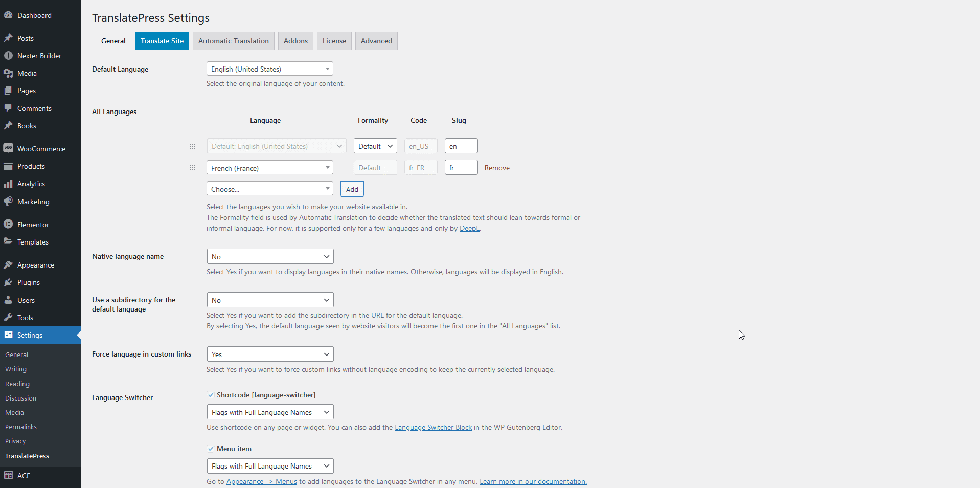
Task: Open the Default Language dropdown
Action: point(269,69)
